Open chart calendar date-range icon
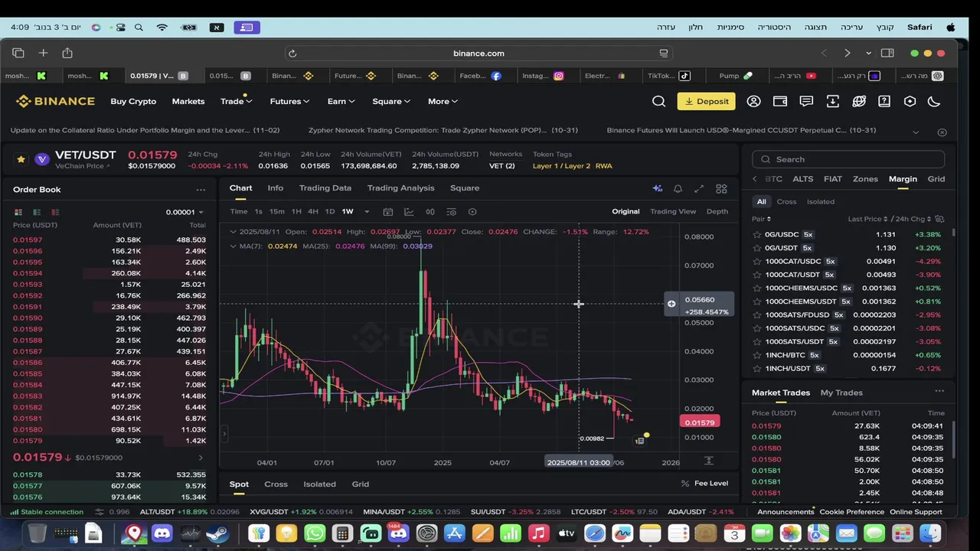This screenshot has height=551, width=980. point(388,212)
